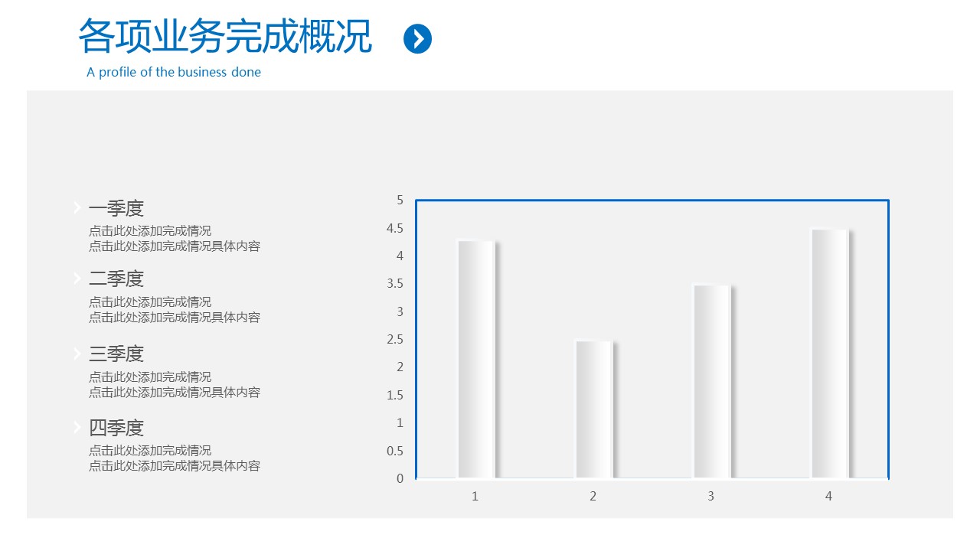Image resolution: width=980 pixels, height=551 pixels.
Task: Click the 三季度 heading
Action: pyautogui.click(x=116, y=354)
